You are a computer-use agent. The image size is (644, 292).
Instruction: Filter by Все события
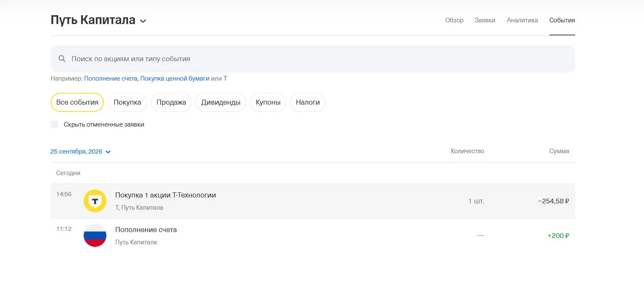pos(77,102)
